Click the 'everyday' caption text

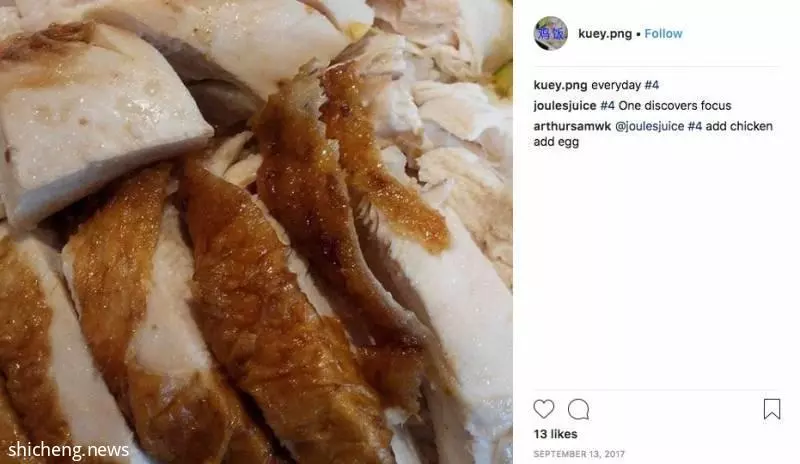tap(616, 85)
